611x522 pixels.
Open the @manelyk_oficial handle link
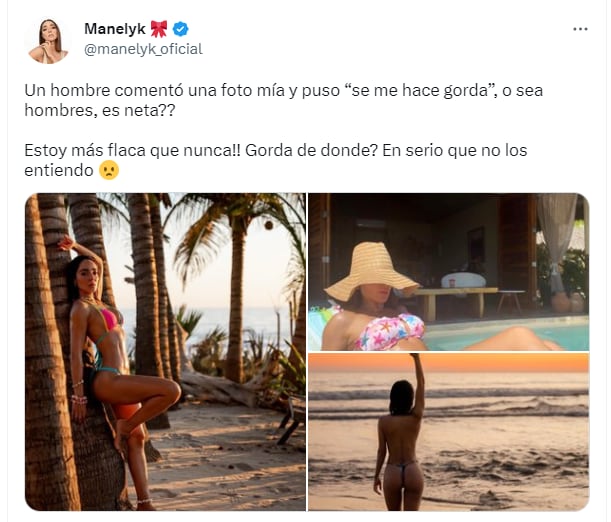point(143,49)
